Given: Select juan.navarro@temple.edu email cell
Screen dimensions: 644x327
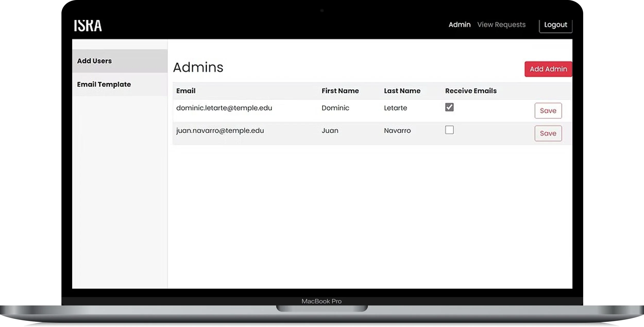Looking at the screenshot, I should [x=220, y=131].
